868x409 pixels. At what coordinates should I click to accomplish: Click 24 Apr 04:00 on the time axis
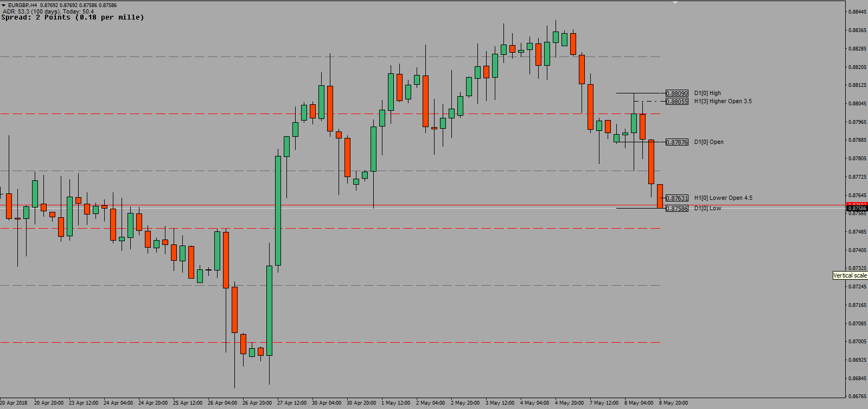click(x=118, y=403)
